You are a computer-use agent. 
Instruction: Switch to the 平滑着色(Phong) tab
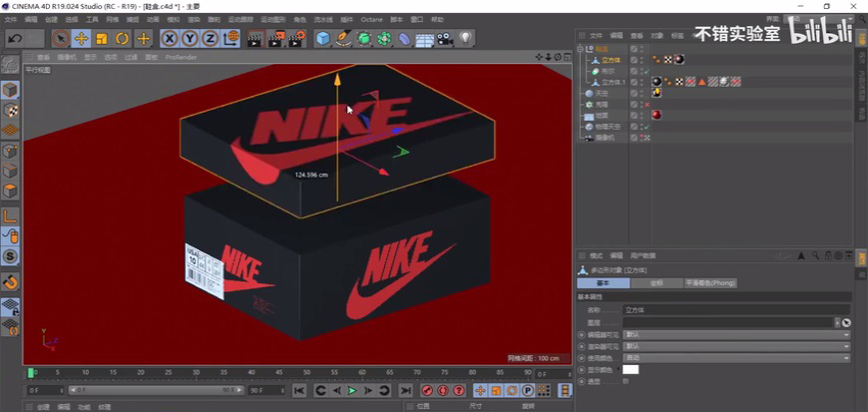710,283
